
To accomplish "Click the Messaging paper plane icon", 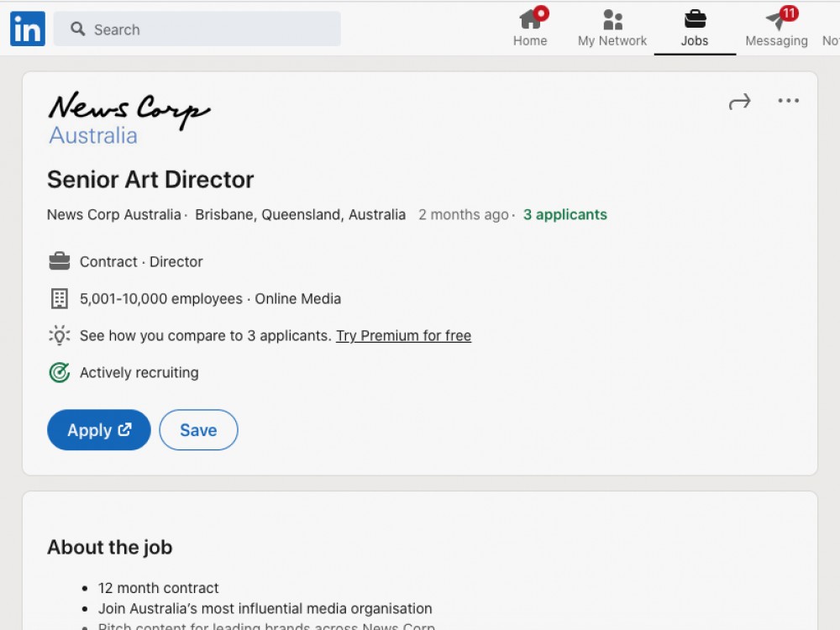I will [x=775, y=21].
